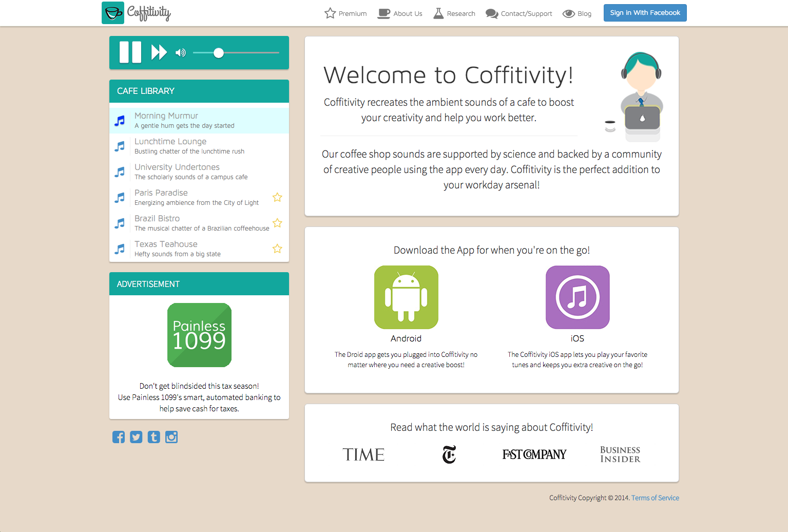The height and width of the screenshot is (532, 788).
Task: Click premium star next to Paris Paradise
Action: point(277,197)
